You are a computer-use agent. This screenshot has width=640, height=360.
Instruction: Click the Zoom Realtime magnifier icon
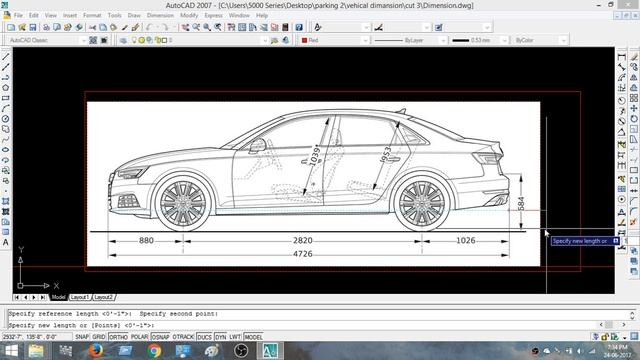pyautogui.click(x=196, y=27)
